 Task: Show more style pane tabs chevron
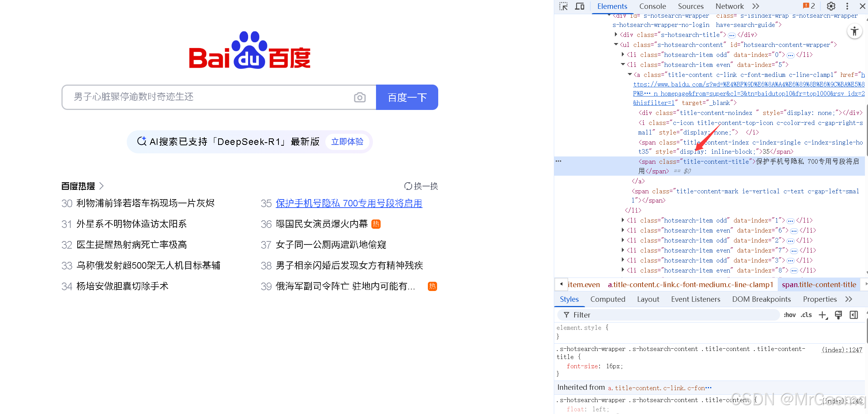[x=849, y=299]
